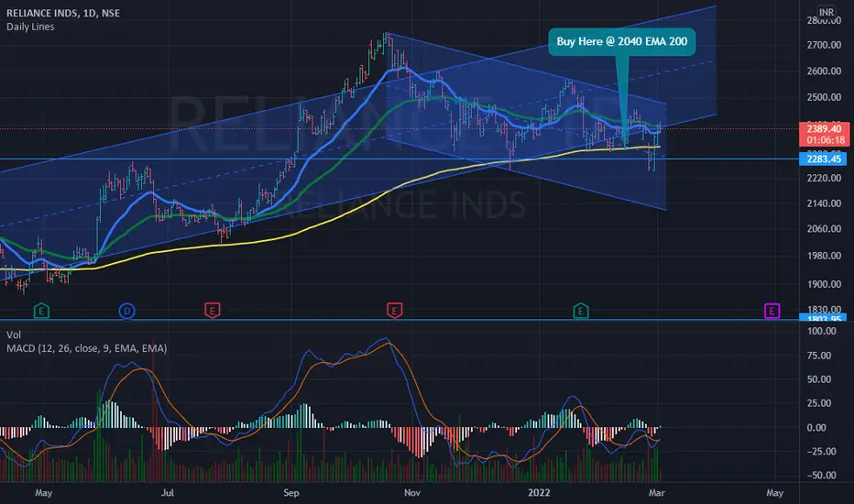Click the 2220.00 price axis label
This screenshot has width=854, height=504.
tap(824, 178)
